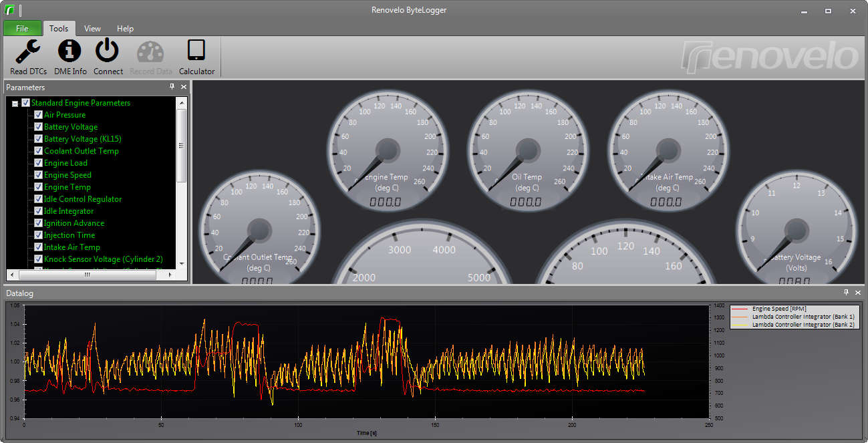Uncheck Standard Engine Parameters checkbox
This screenshot has width=868, height=443.
point(25,103)
